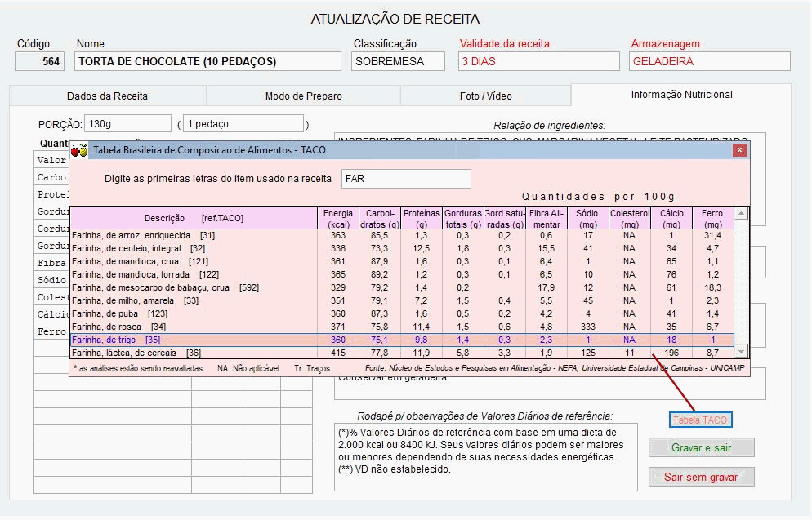Select row 'Farinha, de milho, amarela [33]'
The width and height of the screenshot is (812, 520).
tap(402, 300)
